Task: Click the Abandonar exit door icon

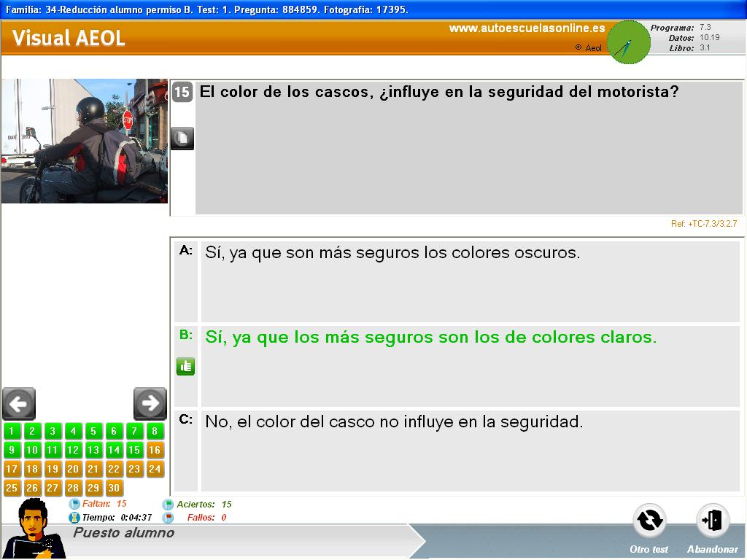Action: pyautogui.click(x=712, y=521)
